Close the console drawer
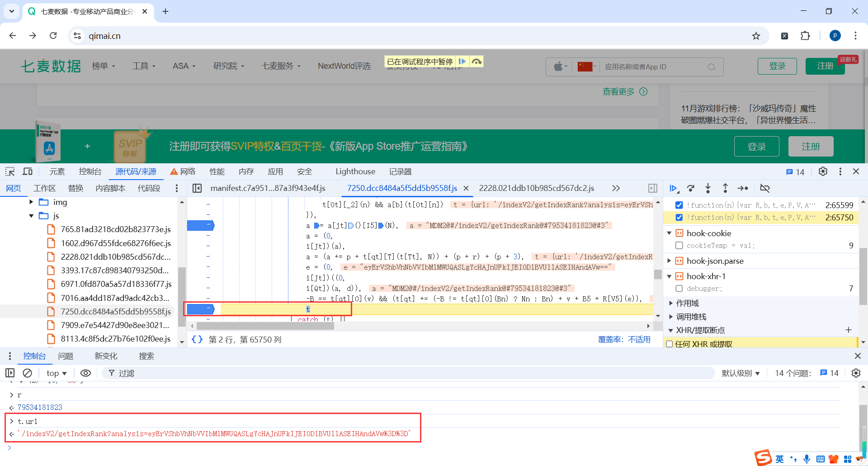 coord(858,356)
